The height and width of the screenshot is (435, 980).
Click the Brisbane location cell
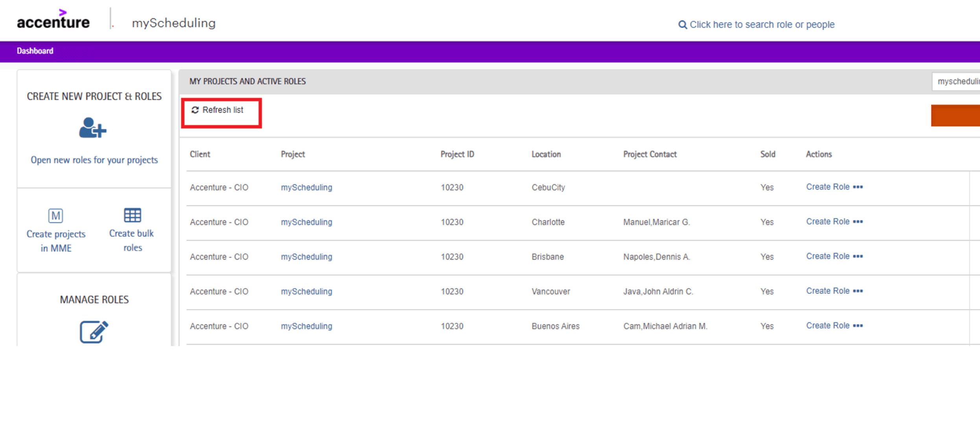pos(547,256)
